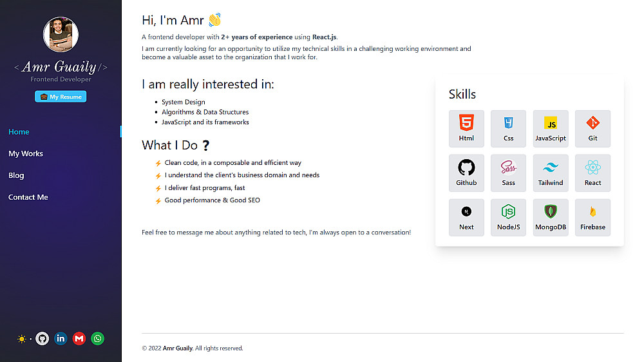Navigate to the Blog section
The height and width of the screenshot is (362, 644).
(x=16, y=175)
